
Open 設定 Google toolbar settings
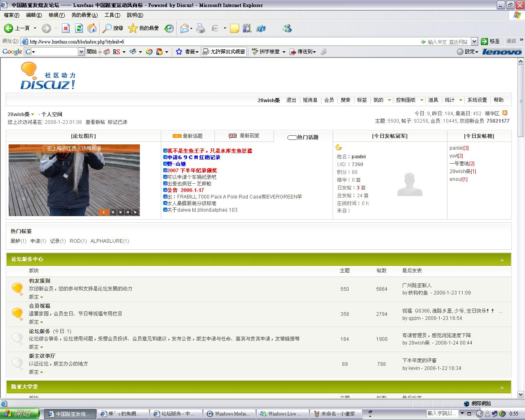click(468, 52)
